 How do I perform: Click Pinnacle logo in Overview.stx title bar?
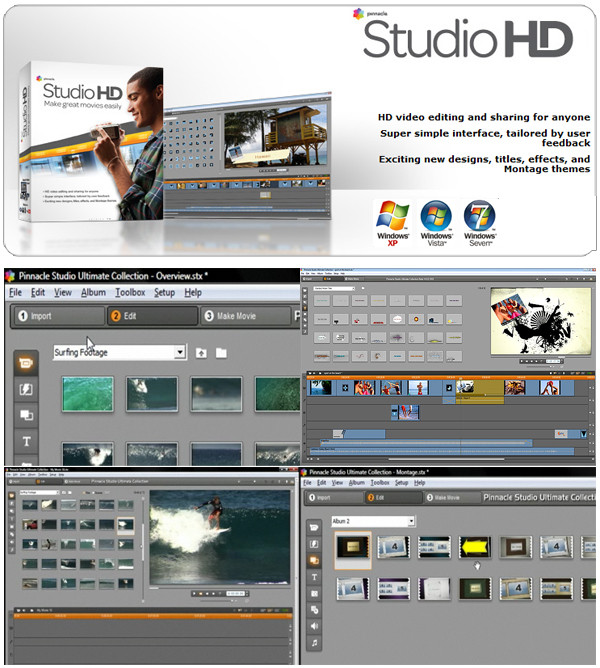pos(10,276)
